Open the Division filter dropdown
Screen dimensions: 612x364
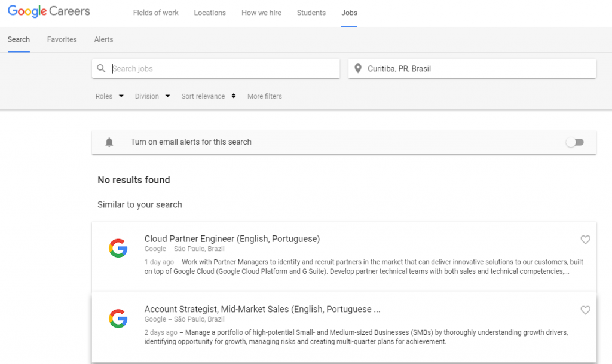(152, 96)
